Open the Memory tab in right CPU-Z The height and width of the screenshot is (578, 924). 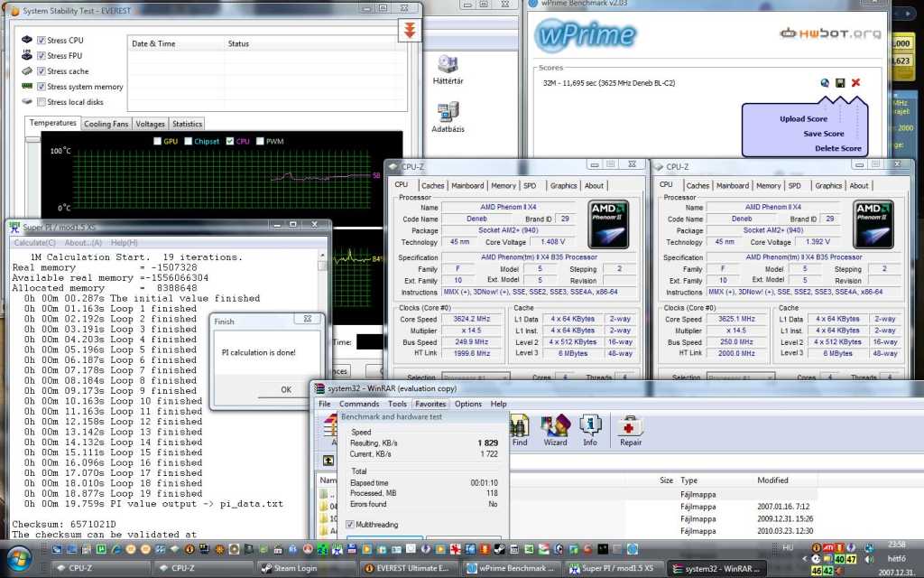click(x=769, y=185)
